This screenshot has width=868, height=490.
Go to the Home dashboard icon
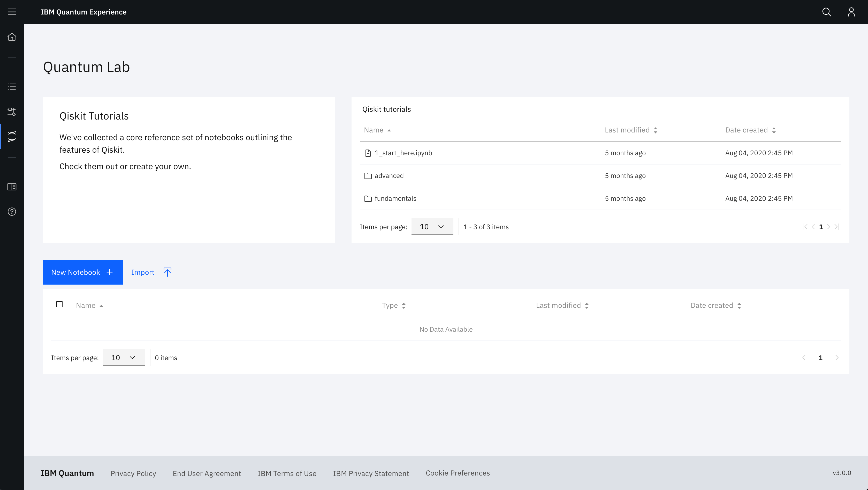[12, 37]
